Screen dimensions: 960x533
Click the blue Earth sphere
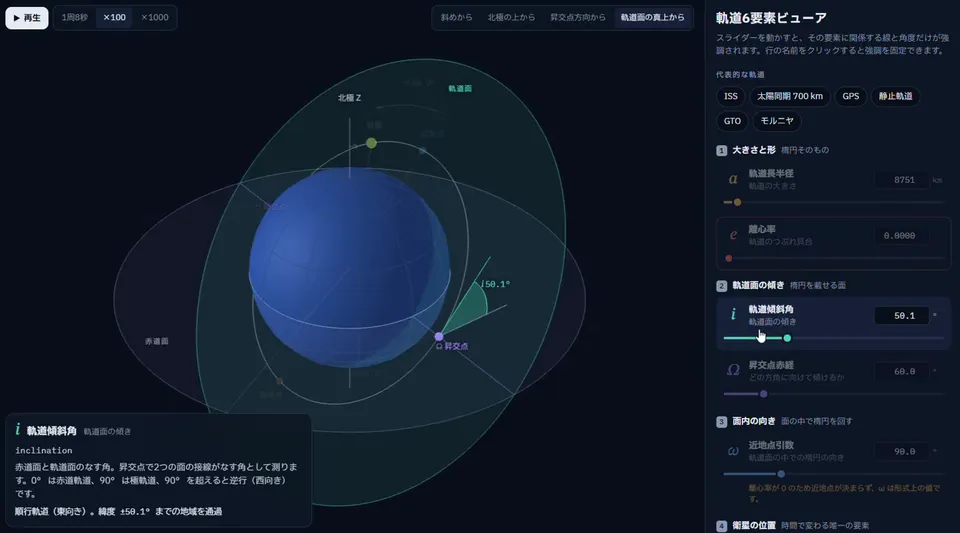tap(349, 267)
